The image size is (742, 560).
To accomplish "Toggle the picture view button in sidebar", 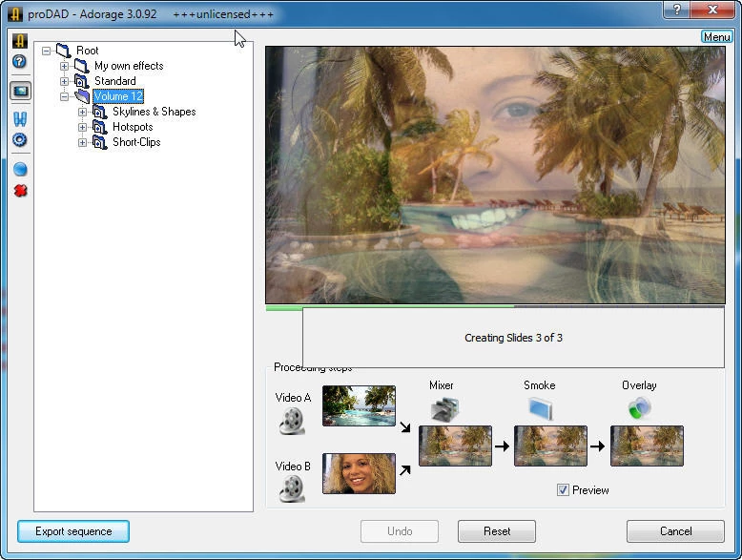I will click(x=19, y=92).
